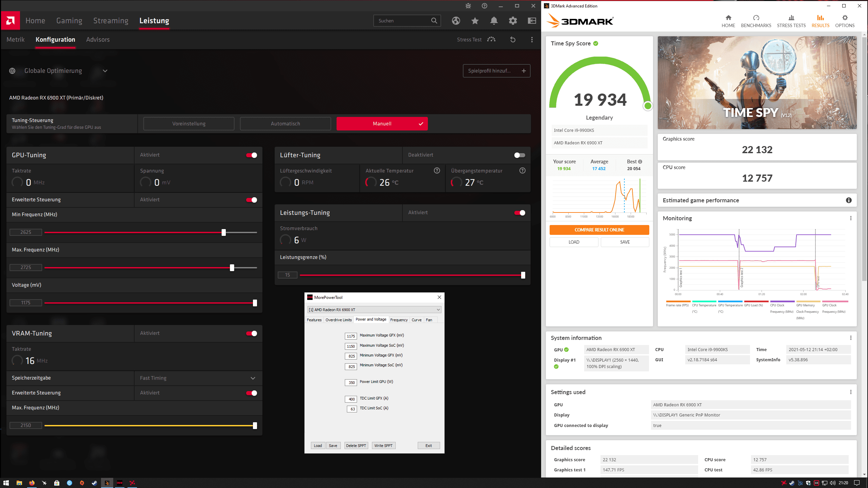Toggle the sidebar panel icon in Radeon Software
The height and width of the screenshot is (488, 868).
(x=532, y=21)
